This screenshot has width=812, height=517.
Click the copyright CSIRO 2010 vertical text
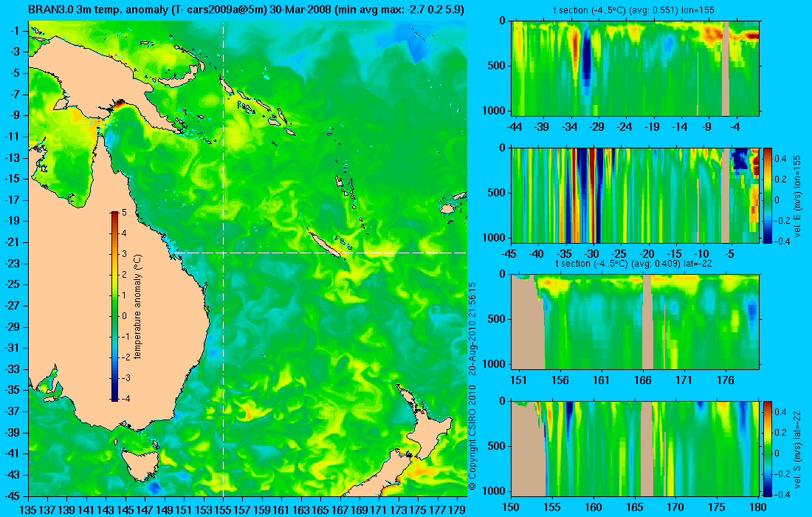(x=472, y=438)
